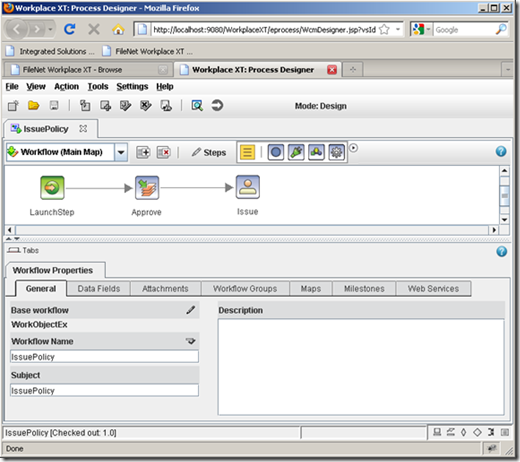The image size is (520, 462).
Task: Click the canvas horizontal scrollbar right arrow
Action: 494,230
